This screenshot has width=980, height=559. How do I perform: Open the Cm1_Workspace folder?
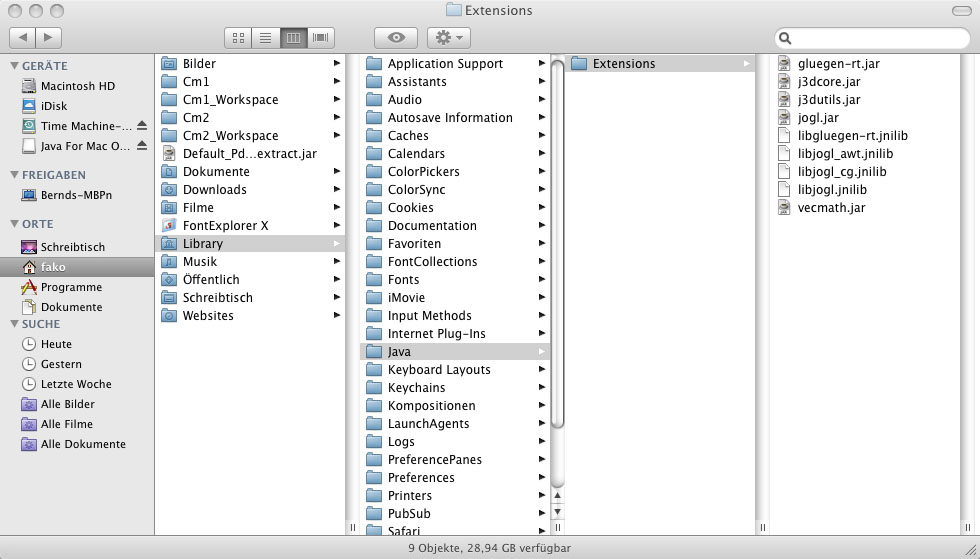(250, 99)
